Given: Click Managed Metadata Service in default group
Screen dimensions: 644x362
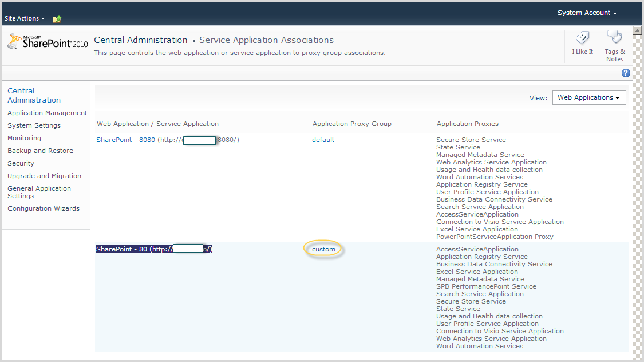Looking at the screenshot, I should (x=480, y=155).
